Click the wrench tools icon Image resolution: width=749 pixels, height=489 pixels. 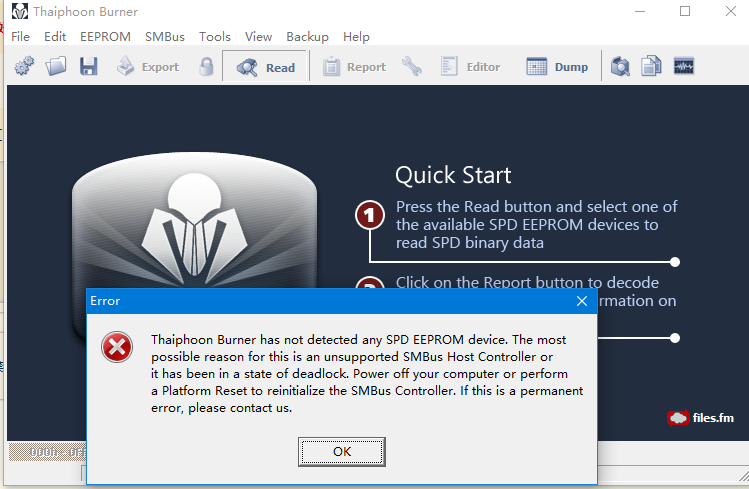pyautogui.click(x=412, y=66)
